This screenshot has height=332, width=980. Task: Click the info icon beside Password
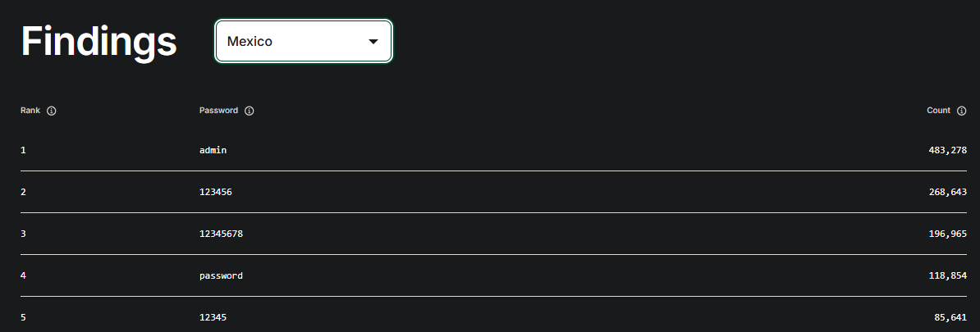click(x=250, y=111)
